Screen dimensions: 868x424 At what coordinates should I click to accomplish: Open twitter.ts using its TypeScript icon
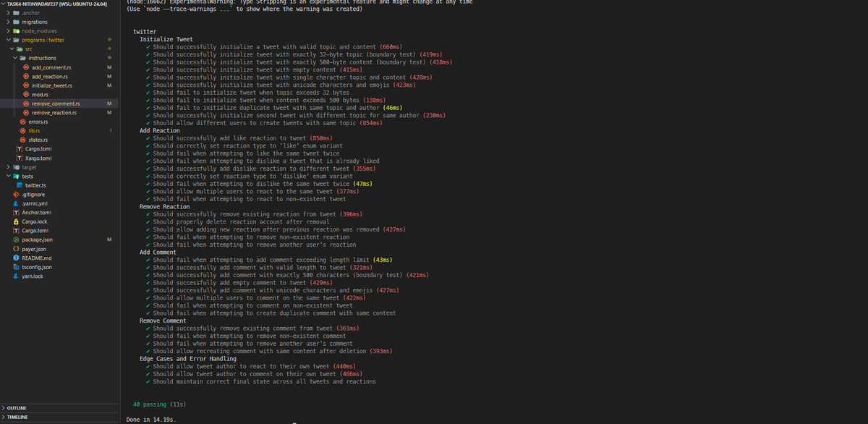pos(19,185)
